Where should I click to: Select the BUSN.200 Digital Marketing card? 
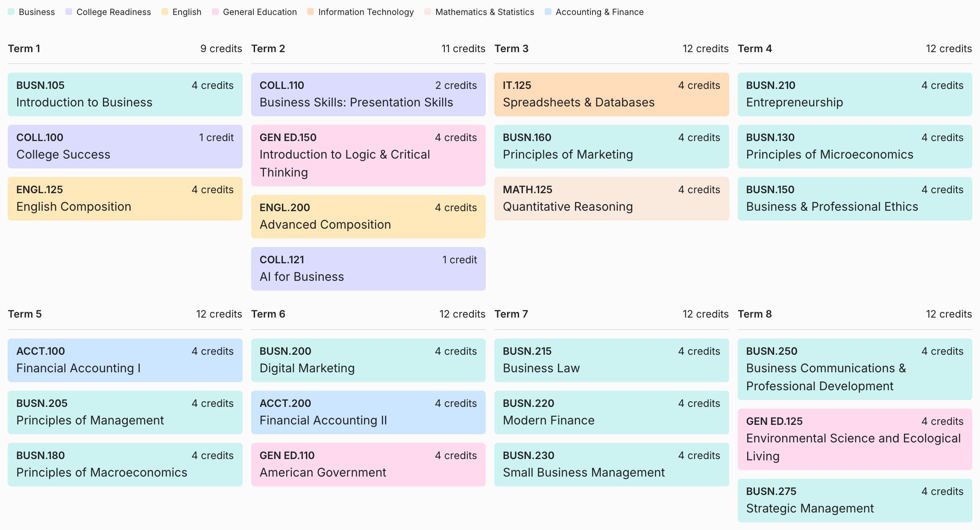(x=368, y=360)
